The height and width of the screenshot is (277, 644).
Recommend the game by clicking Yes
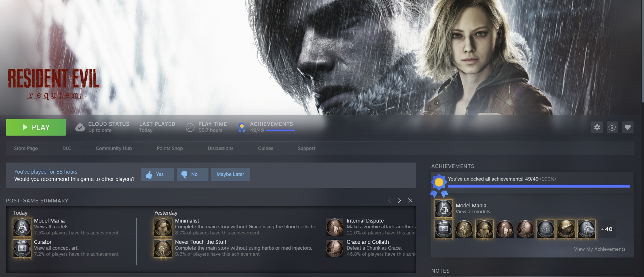(x=158, y=174)
